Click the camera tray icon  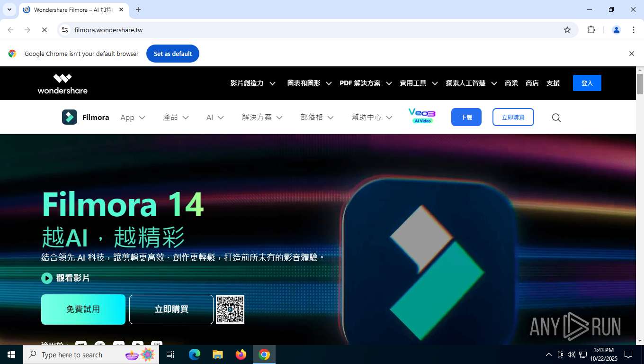tap(560, 355)
